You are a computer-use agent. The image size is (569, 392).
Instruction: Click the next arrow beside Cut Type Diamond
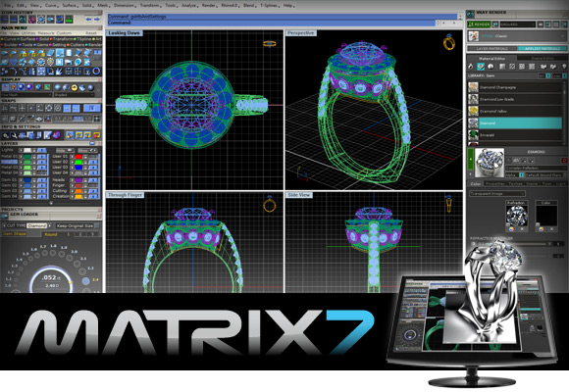[x=50, y=225]
